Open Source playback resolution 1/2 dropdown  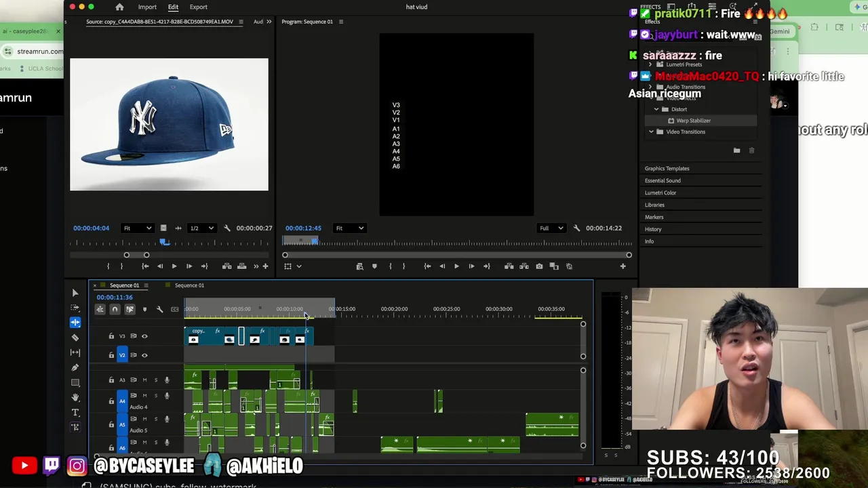click(201, 228)
